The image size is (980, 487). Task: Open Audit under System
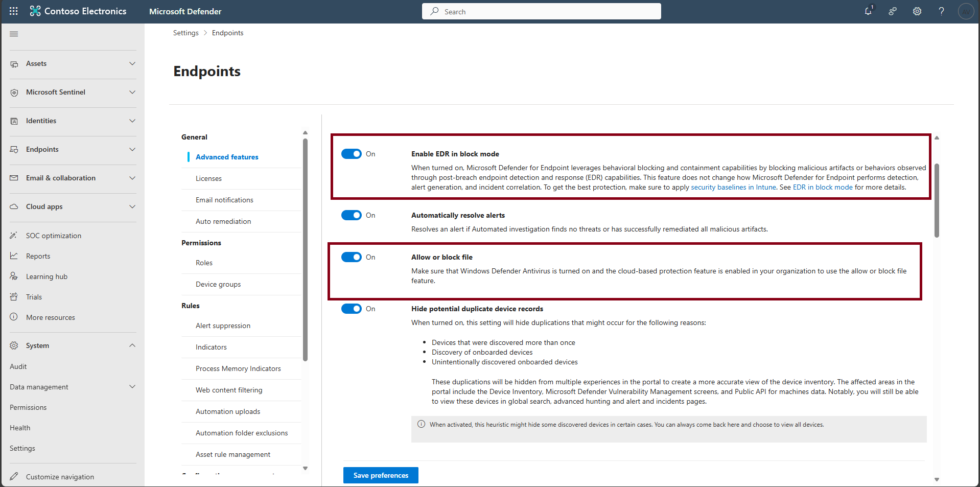tap(18, 366)
